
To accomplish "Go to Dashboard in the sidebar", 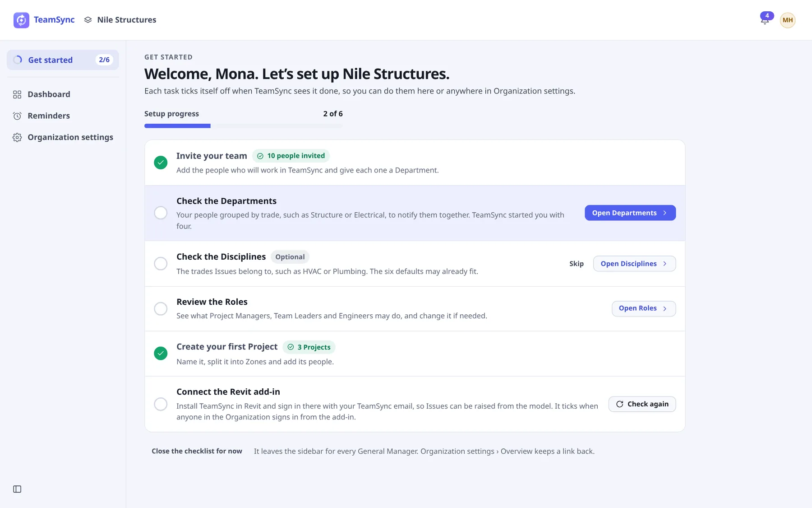I will 63,94.
